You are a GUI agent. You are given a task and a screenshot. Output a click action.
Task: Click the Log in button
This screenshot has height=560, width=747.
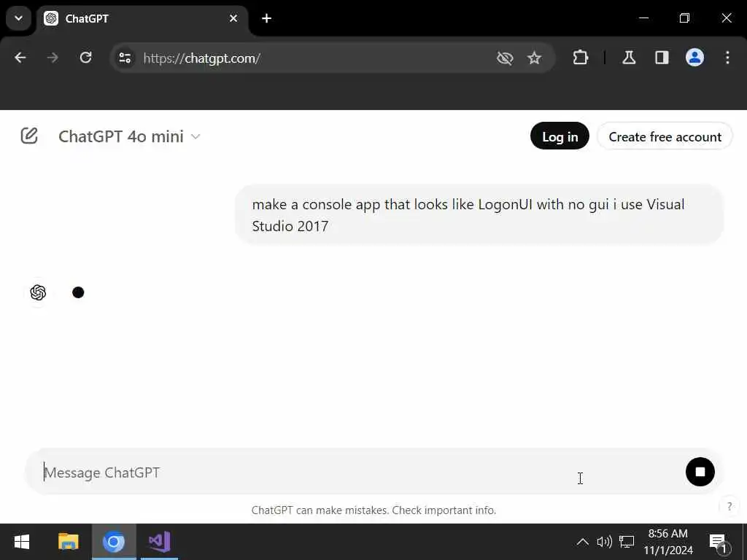tap(560, 136)
